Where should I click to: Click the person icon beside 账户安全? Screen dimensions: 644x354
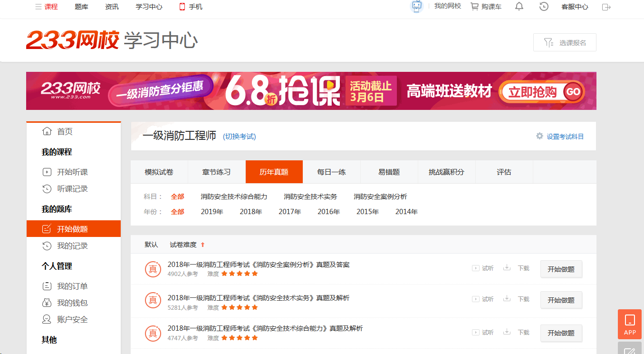tap(47, 319)
